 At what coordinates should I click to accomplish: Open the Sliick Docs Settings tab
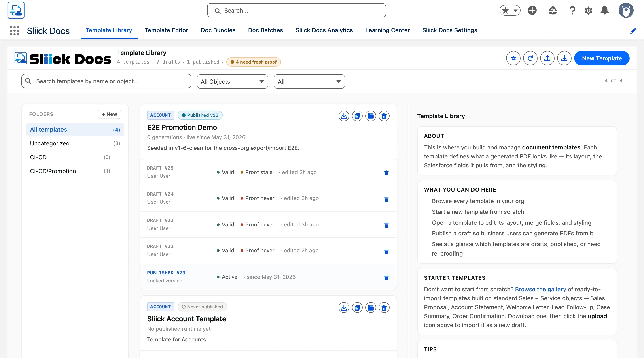pos(449,30)
